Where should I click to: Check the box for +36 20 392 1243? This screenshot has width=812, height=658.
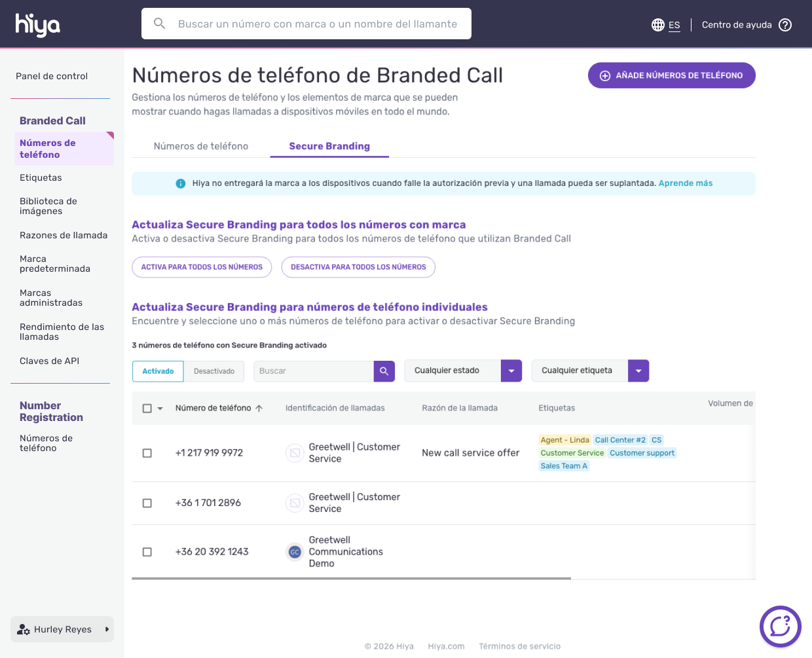click(x=147, y=552)
